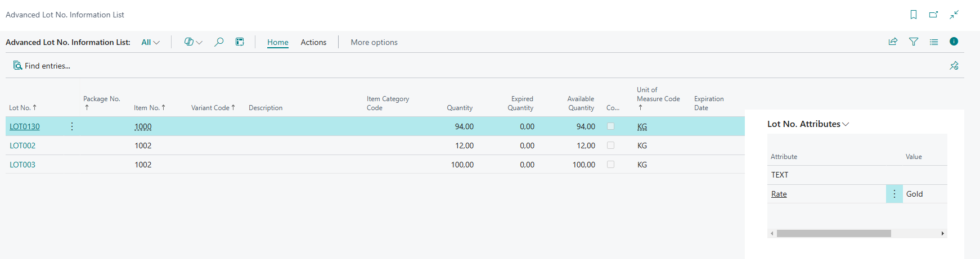
Task: Click the Find entries... button
Action: (x=42, y=66)
